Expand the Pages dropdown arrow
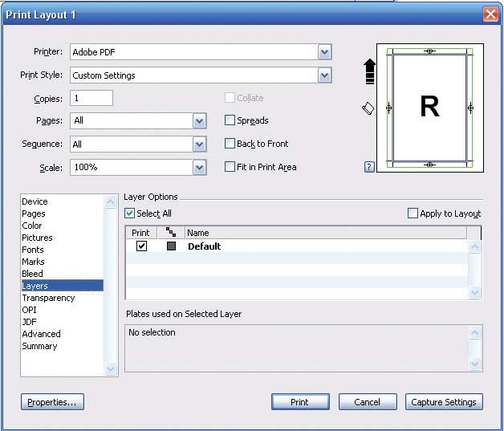504x431 pixels. click(199, 121)
